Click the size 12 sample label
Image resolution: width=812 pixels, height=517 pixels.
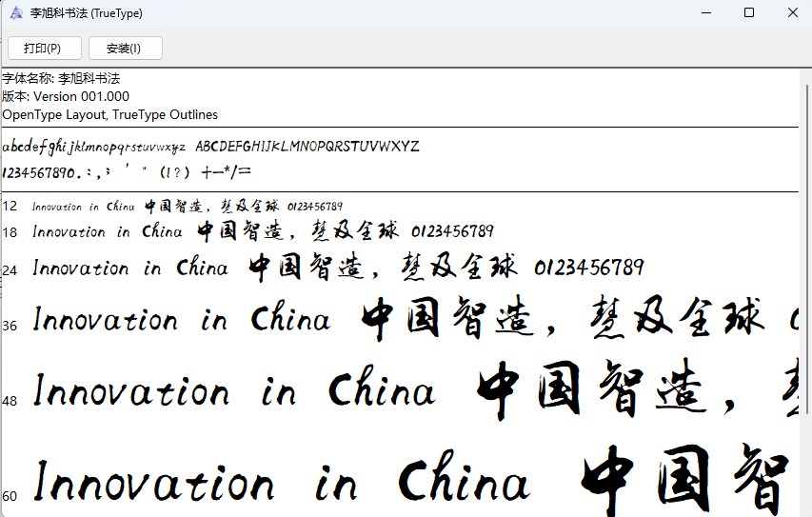[x=10, y=206]
